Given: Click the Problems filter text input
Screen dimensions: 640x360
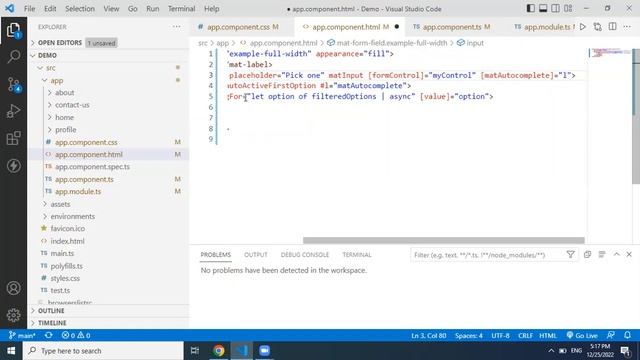Looking at the screenshot, I should click(488, 255).
